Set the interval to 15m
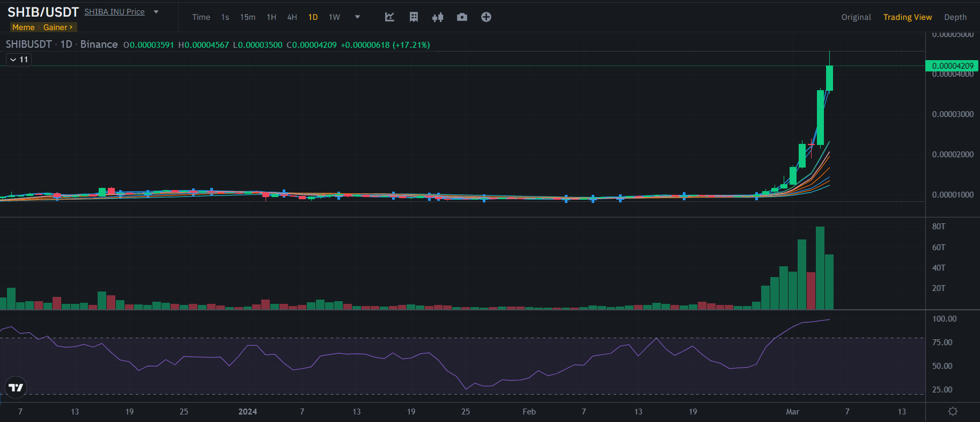980x422 pixels. pyautogui.click(x=247, y=17)
